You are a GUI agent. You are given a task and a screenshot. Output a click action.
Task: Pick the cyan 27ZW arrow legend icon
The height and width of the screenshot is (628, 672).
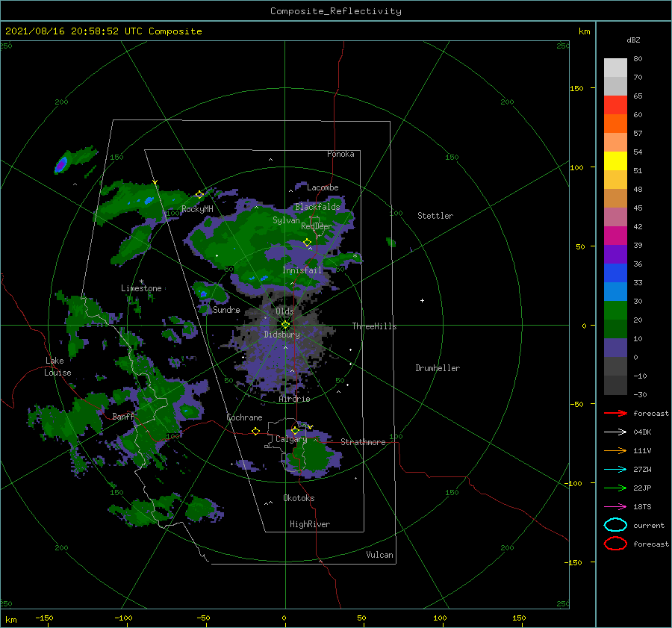(x=615, y=470)
